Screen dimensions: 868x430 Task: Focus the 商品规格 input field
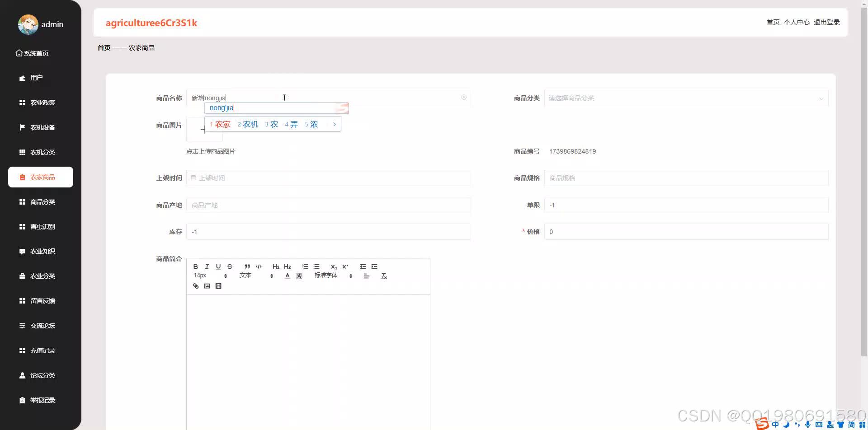click(686, 178)
